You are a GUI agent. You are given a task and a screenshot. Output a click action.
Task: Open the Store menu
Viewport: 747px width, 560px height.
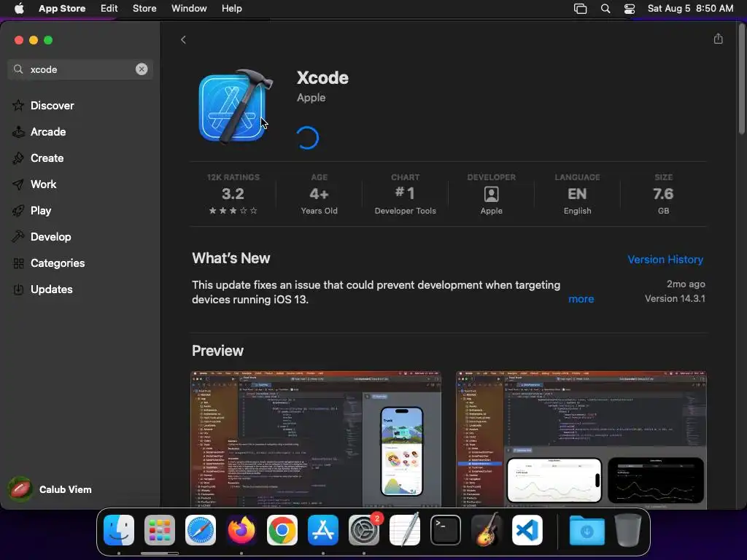[x=144, y=9]
